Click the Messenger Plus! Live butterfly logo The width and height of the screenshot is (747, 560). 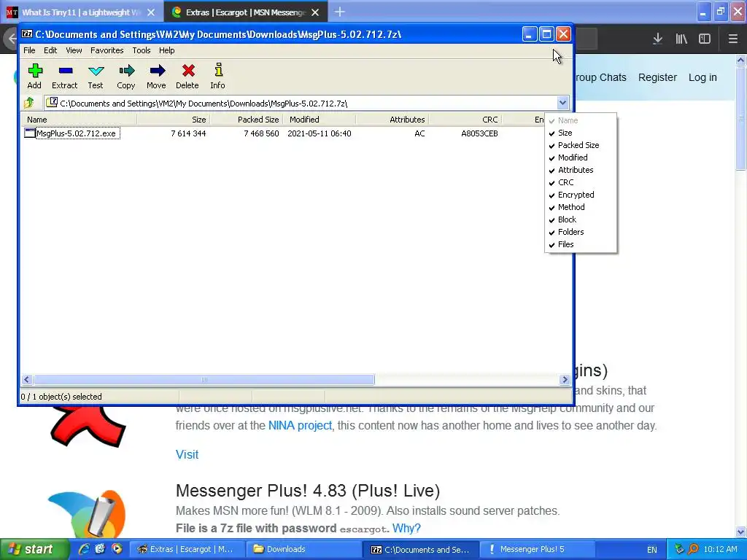point(87,515)
